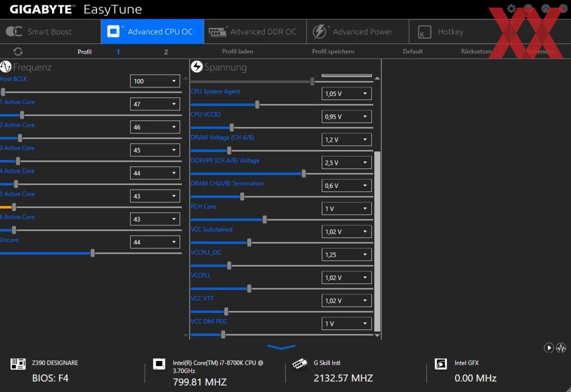Click the 799.81 MHZ CPU speed

pos(200,382)
